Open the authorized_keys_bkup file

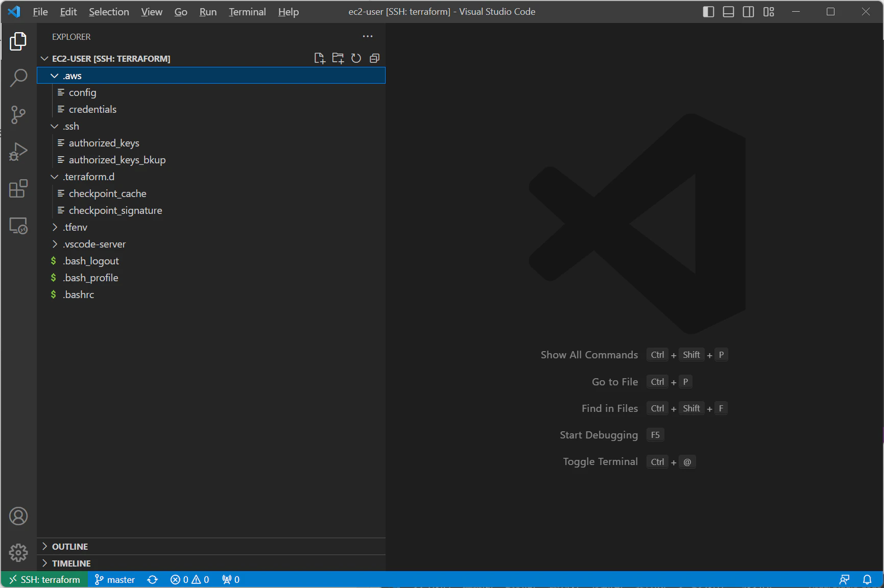coord(211,160)
